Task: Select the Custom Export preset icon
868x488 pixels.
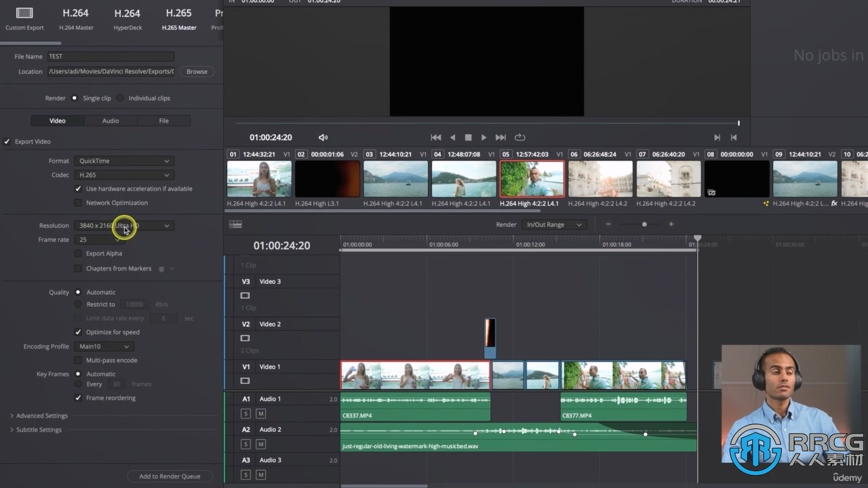Action: 24,13
